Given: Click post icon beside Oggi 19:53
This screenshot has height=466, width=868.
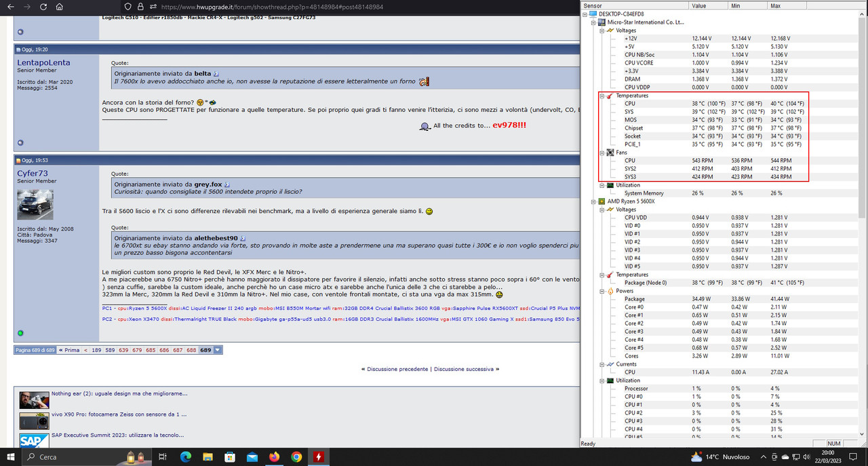Looking at the screenshot, I should (x=19, y=160).
